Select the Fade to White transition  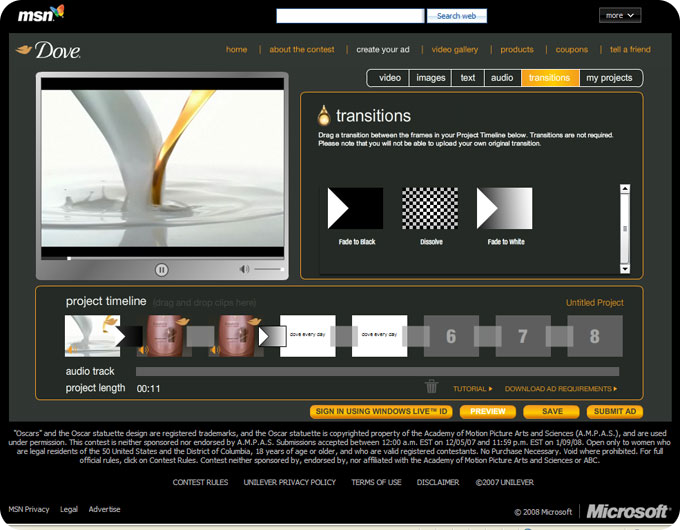point(504,208)
